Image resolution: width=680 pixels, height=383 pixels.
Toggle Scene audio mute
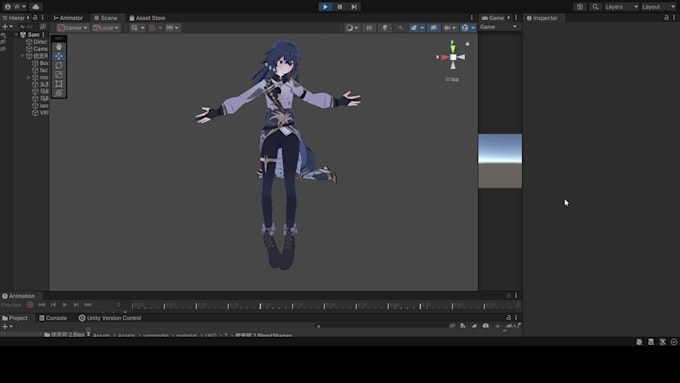(400, 28)
